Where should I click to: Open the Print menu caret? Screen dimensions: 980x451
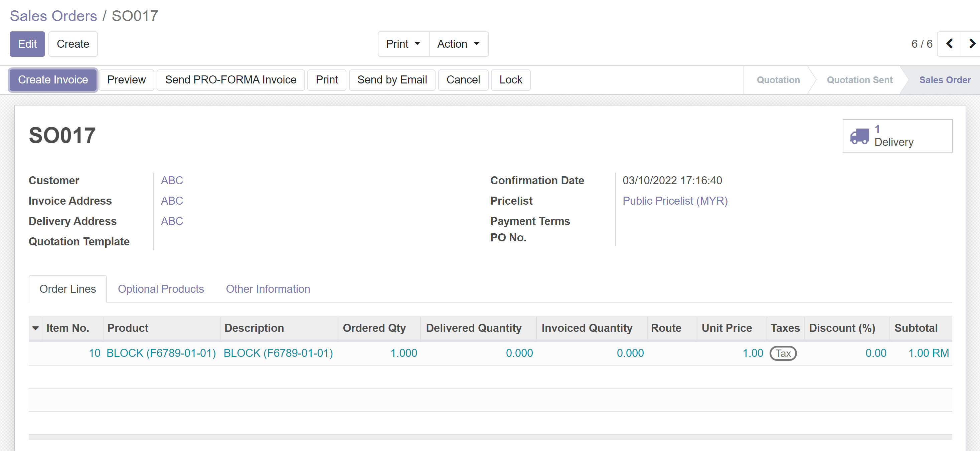(x=417, y=44)
